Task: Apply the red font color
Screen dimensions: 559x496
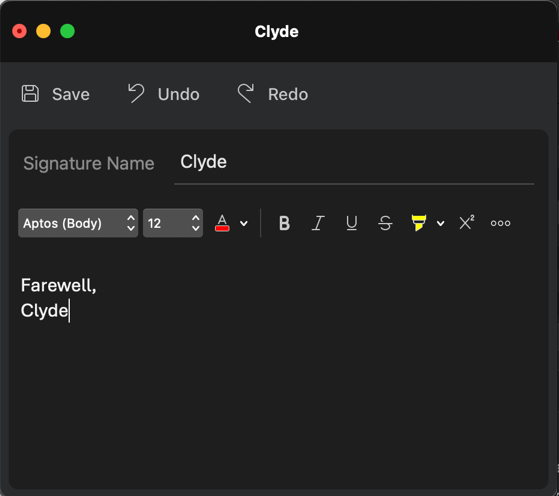Action: pos(222,223)
